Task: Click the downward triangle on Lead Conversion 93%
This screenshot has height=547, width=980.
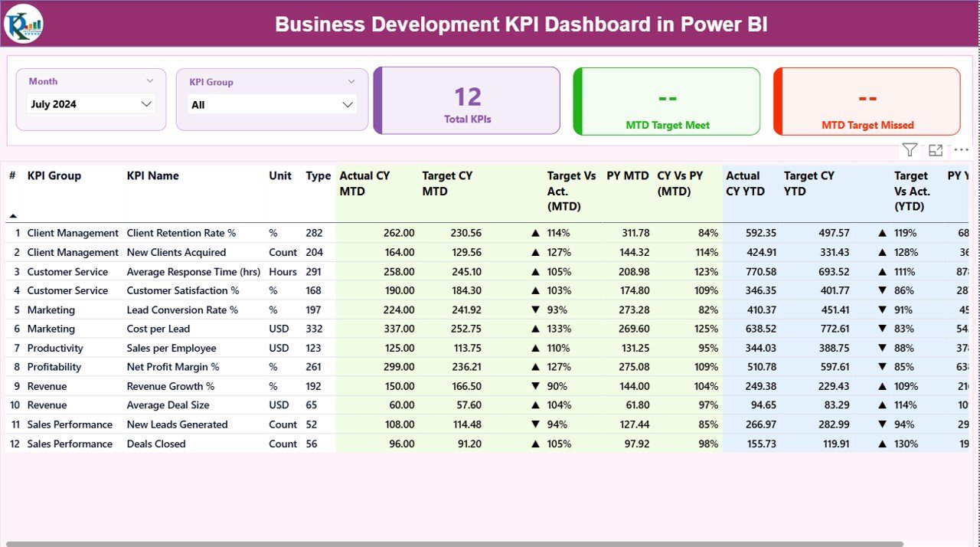Action: tap(534, 310)
